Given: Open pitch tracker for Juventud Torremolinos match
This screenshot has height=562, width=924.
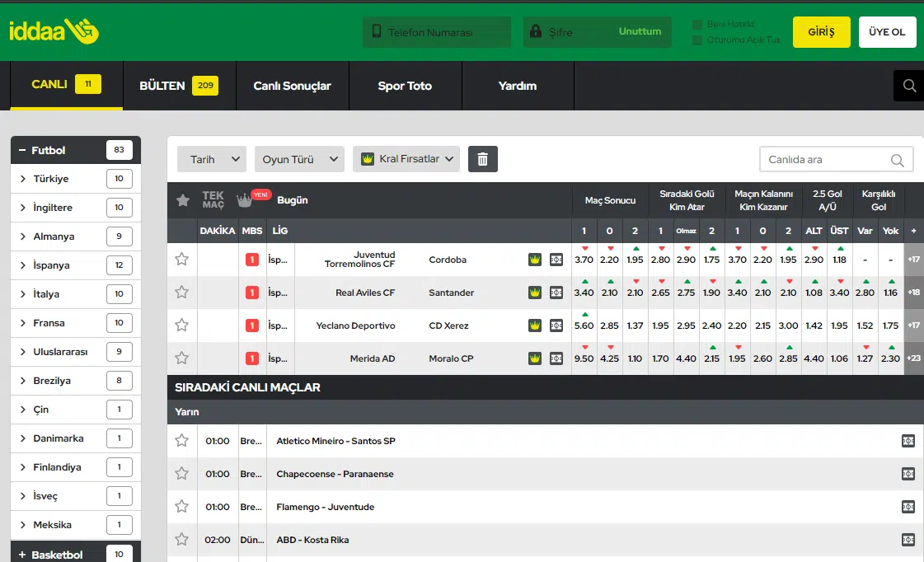Looking at the screenshot, I should [x=556, y=260].
